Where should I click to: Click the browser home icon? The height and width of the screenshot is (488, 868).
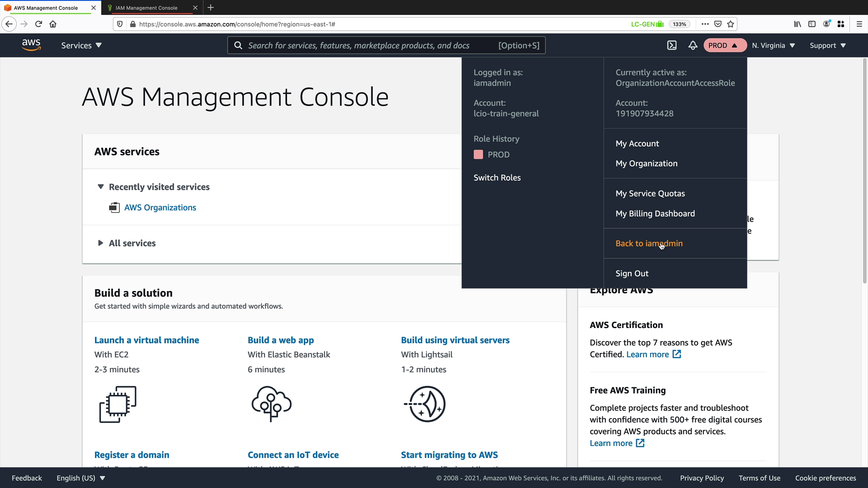[x=53, y=24]
